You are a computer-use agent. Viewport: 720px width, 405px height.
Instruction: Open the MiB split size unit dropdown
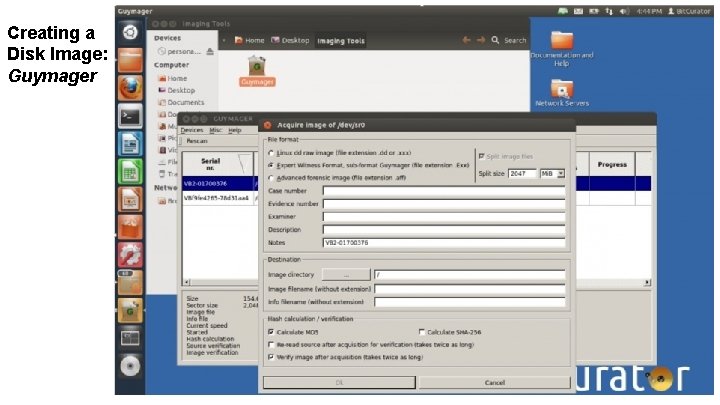tap(552, 174)
